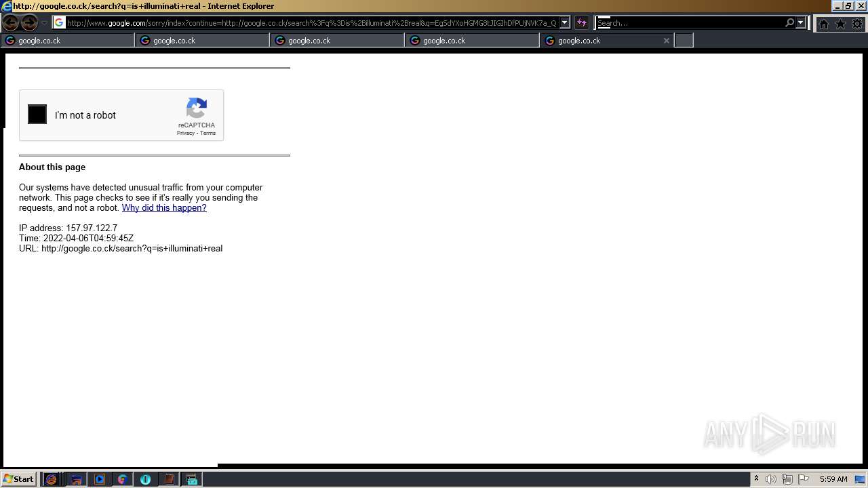Click the URL google.co.ck/search line

(x=121, y=249)
